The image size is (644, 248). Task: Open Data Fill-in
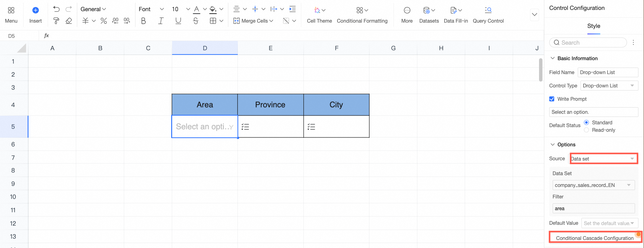456,15
